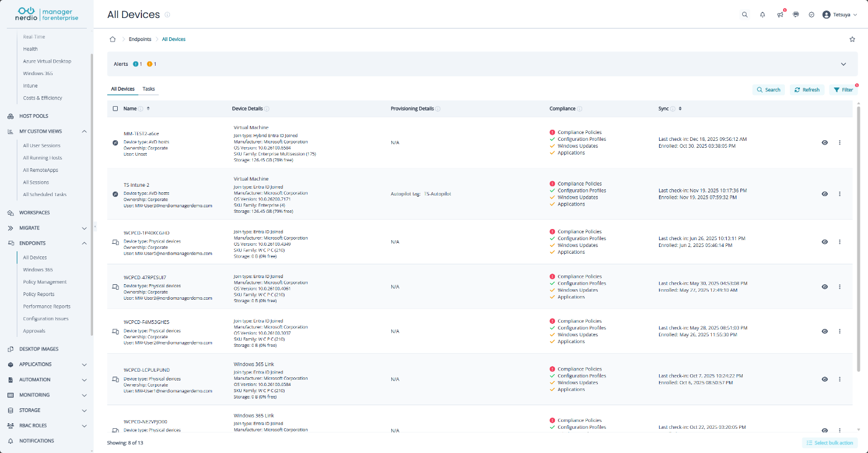The image size is (868, 453).
Task: Open the Filter button
Action: 843,90
